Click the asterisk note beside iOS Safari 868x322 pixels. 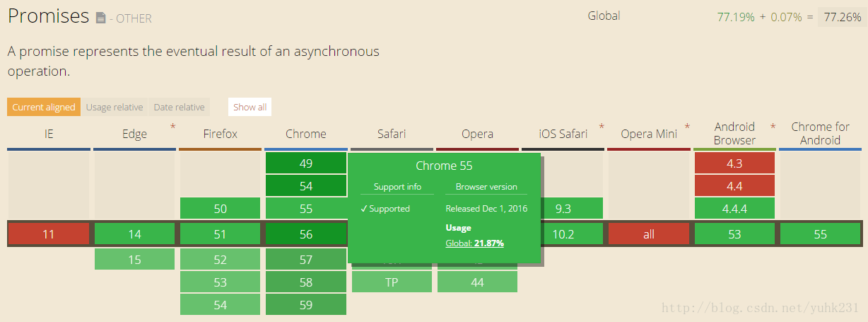(602, 127)
